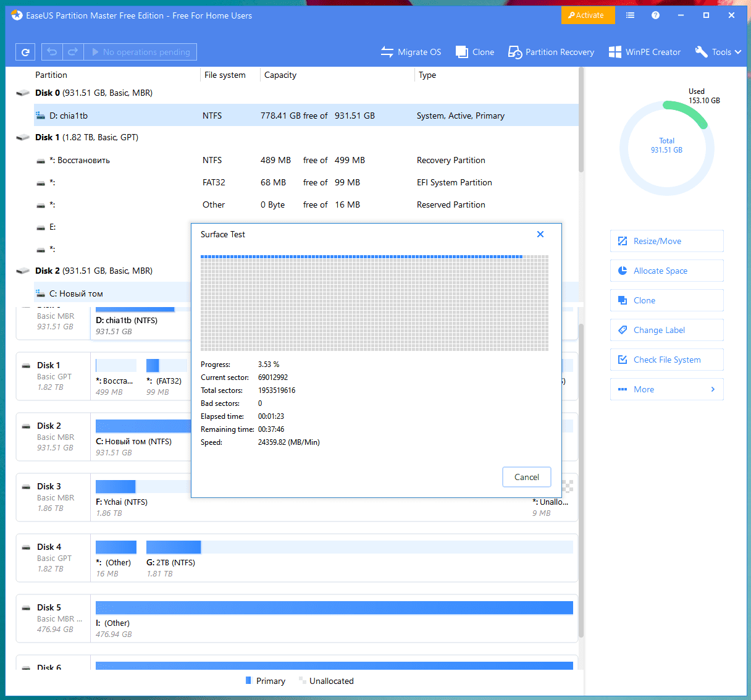
Task: Select the C: Новый том partition row
Action: [x=112, y=293]
